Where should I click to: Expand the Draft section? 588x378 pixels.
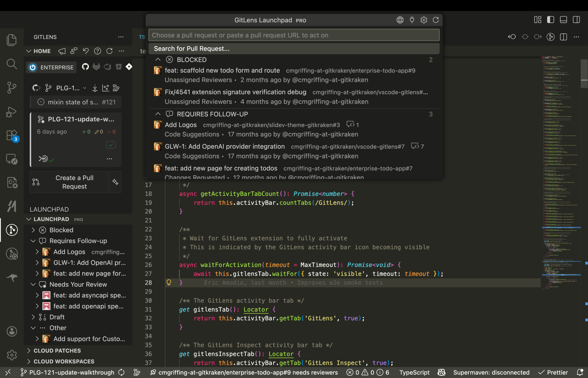pyautogui.click(x=33, y=317)
